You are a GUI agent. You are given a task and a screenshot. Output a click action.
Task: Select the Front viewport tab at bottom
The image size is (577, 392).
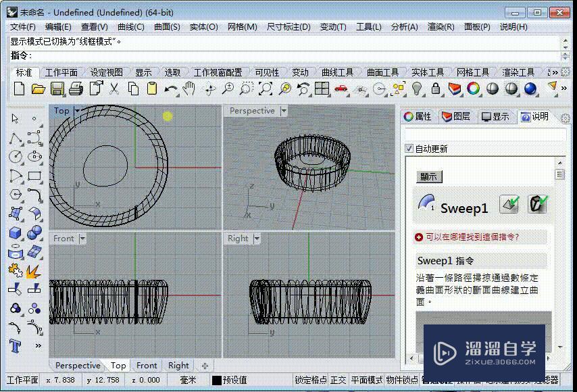147,366
